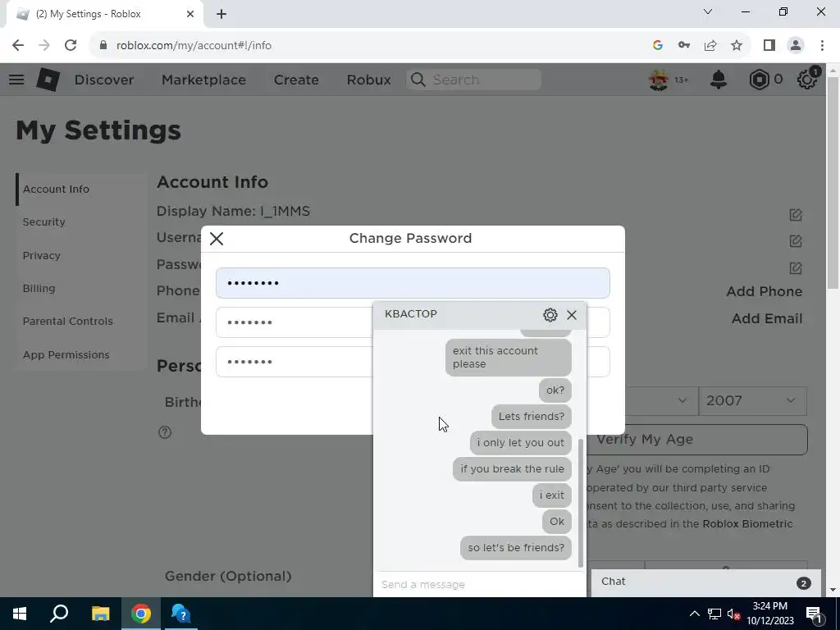This screenshot has width=840, height=630.
Task: Open the avatar profile icon in header
Action: 659,80
